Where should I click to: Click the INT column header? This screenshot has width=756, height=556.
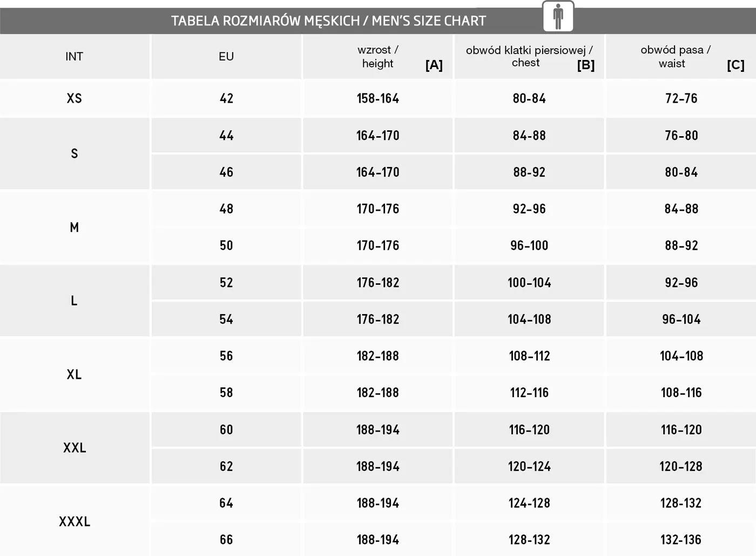click(75, 57)
